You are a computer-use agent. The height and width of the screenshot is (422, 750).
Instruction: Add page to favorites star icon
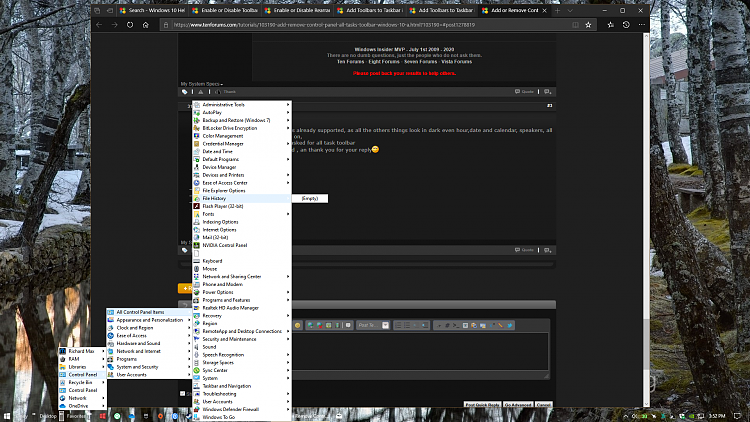[588, 25]
